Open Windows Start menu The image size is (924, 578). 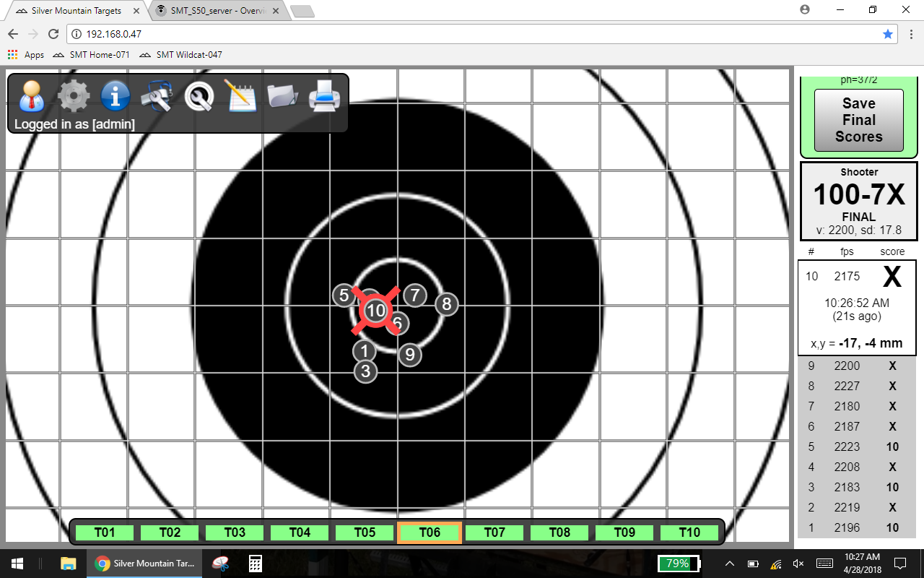17,564
